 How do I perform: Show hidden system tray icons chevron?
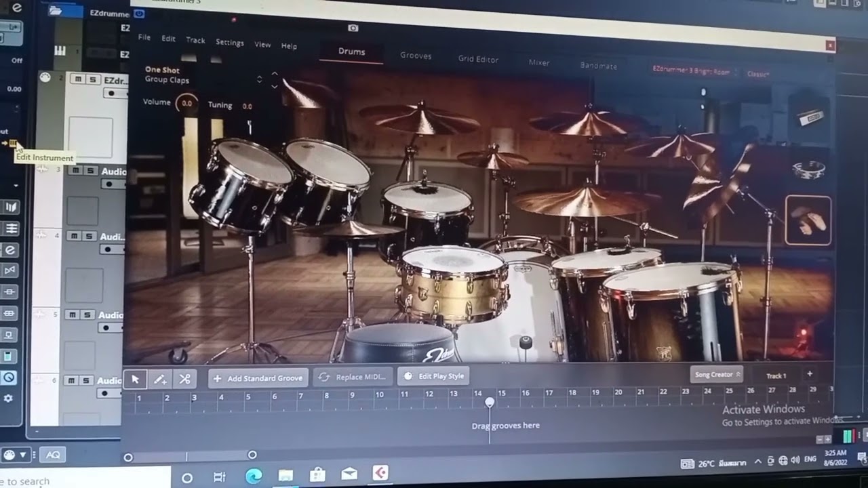(x=757, y=461)
